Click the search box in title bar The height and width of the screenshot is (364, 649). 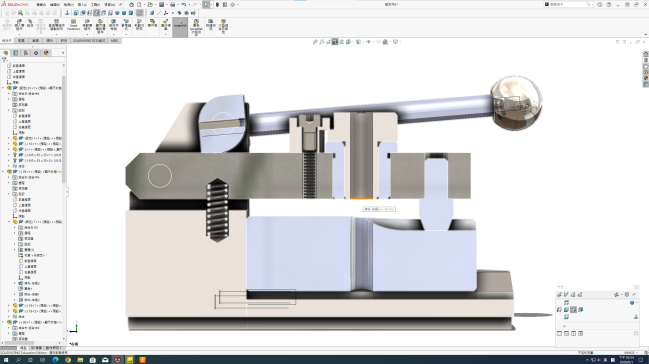569,5
